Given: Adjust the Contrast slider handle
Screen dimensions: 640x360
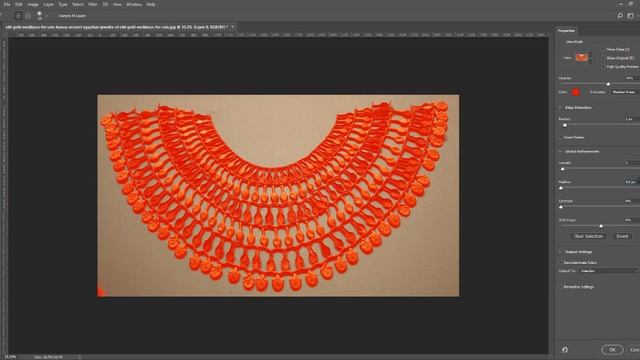Looking at the screenshot, I should point(561,207).
